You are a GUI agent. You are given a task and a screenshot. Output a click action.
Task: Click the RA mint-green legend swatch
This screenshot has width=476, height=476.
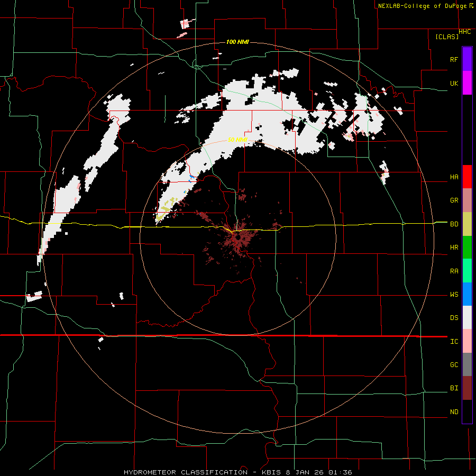467,271
